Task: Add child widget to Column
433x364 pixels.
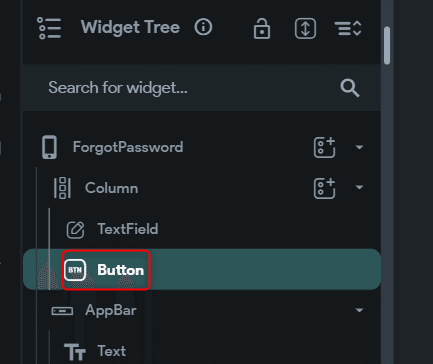Action: click(324, 188)
